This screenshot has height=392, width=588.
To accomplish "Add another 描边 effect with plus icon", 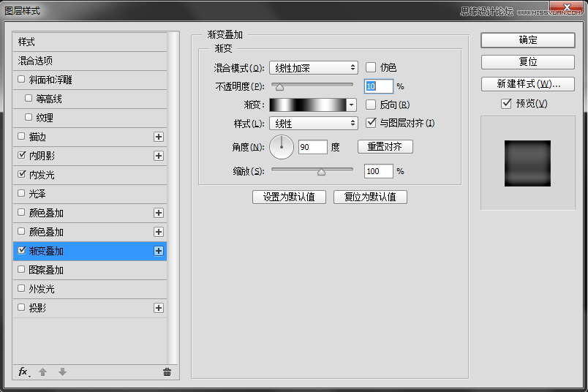I will pos(158,137).
